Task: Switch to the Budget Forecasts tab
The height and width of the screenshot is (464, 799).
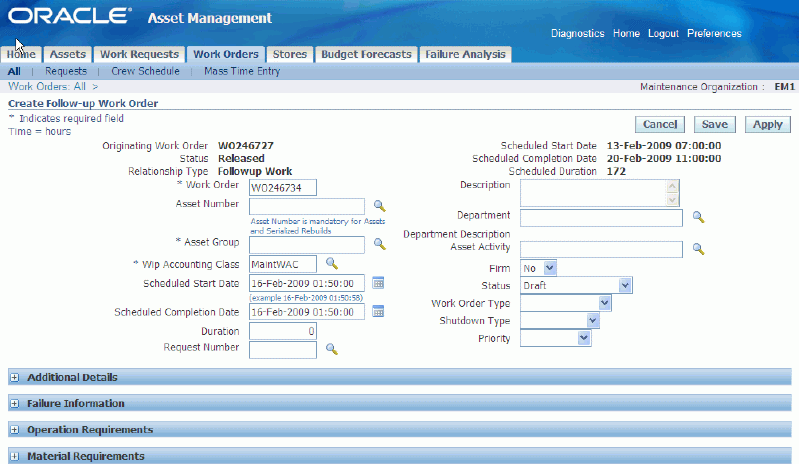Action: point(366,54)
